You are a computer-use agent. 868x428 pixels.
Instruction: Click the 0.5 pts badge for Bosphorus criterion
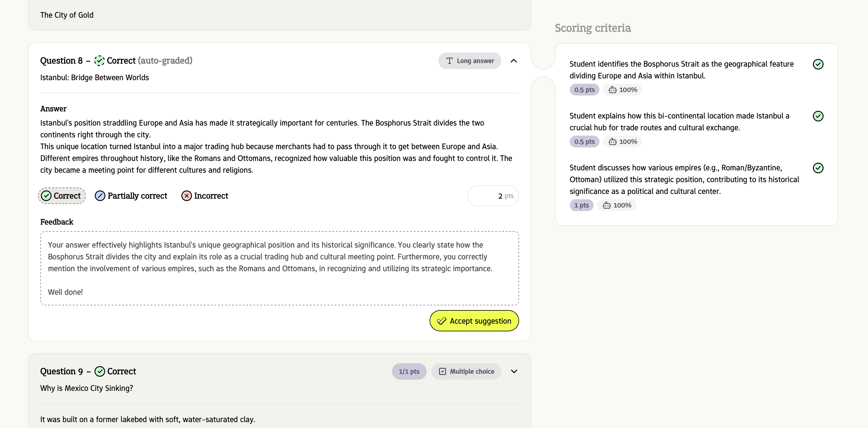(x=584, y=90)
